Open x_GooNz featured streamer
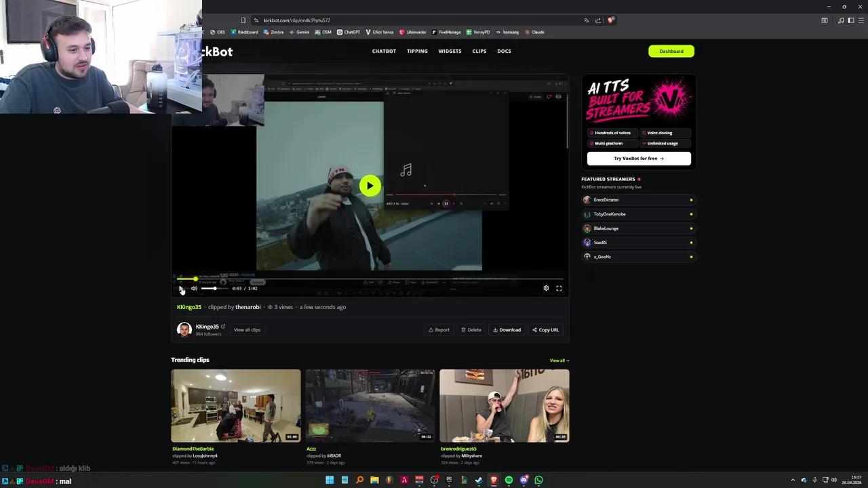This screenshot has width=868, height=488. 639,257
